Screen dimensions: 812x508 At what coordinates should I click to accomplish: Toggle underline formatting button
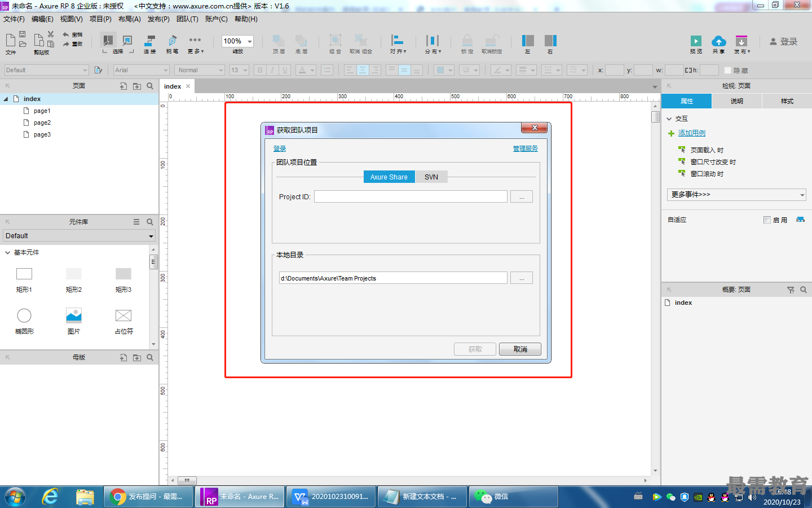coord(285,70)
